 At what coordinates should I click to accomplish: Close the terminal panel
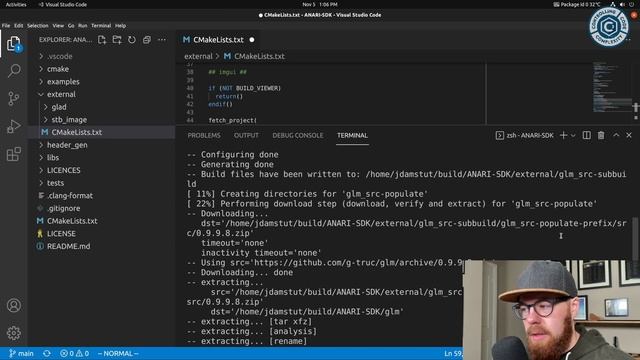point(629,135)
